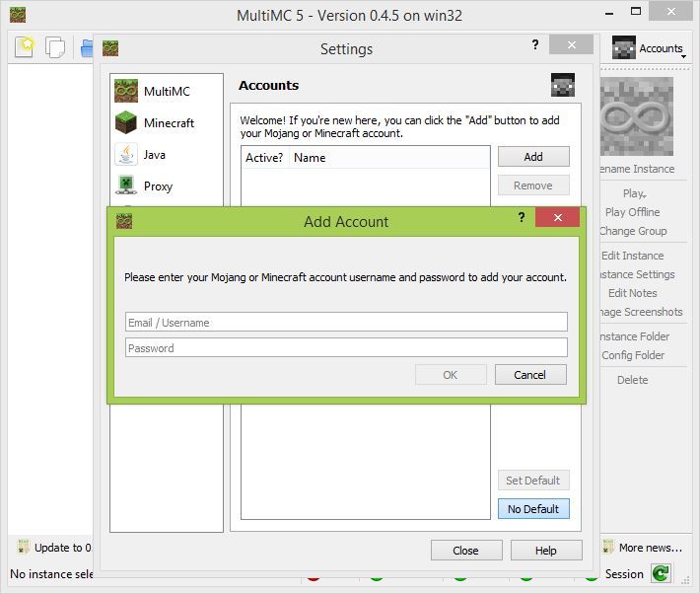Click the Active? column header

click(264, 158)
